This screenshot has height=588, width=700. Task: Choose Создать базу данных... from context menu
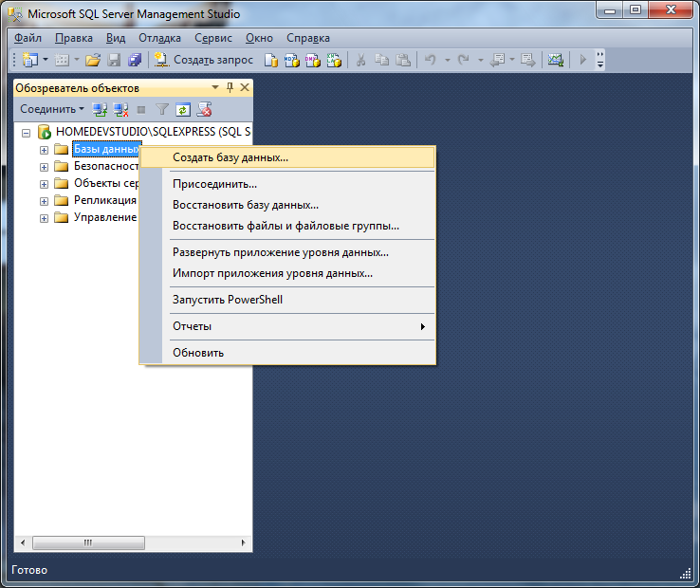pos(287,157)
